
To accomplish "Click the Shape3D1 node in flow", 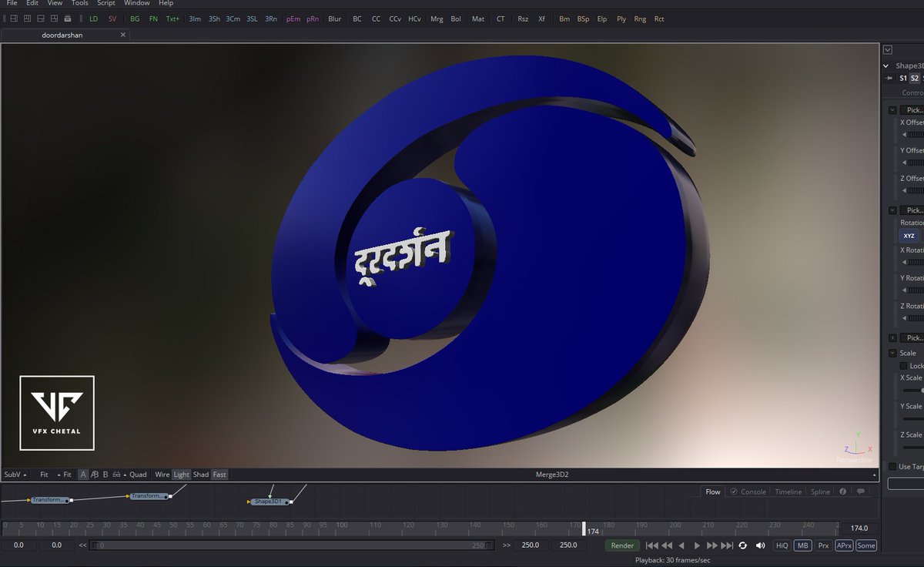I will [x=269, y=502].
